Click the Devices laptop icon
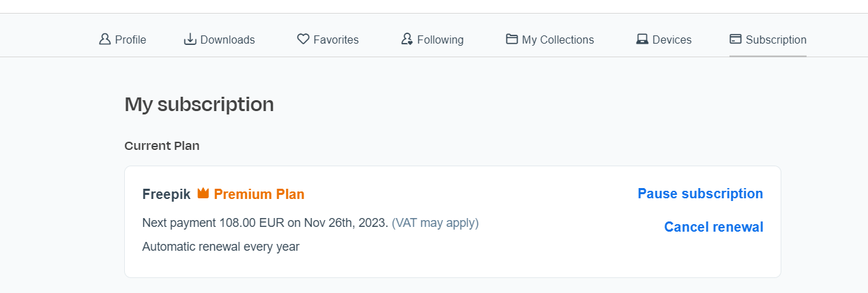Screen dimensions: 868x293 point(642,40)
